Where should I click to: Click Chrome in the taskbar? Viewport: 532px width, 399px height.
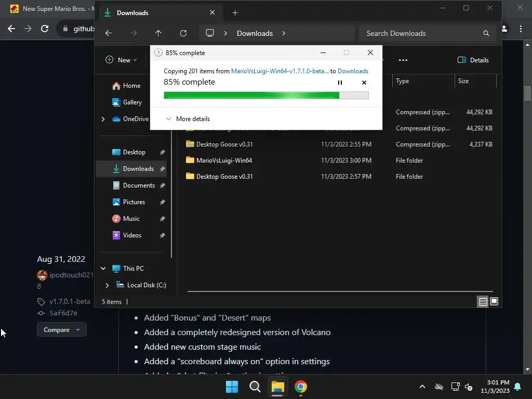point(301,387)
